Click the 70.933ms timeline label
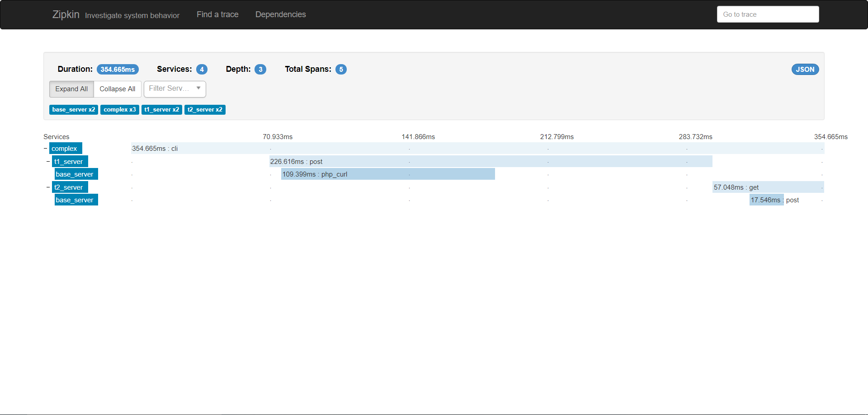 (278, 137)
